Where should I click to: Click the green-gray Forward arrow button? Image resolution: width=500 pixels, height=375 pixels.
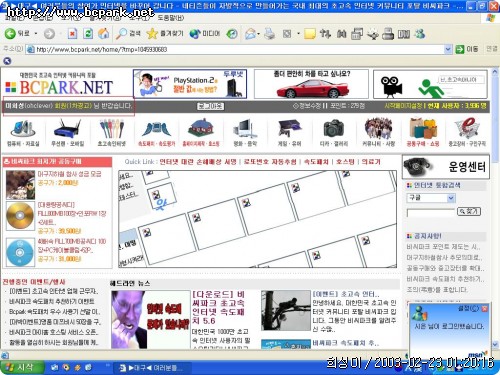pos(49,34)
